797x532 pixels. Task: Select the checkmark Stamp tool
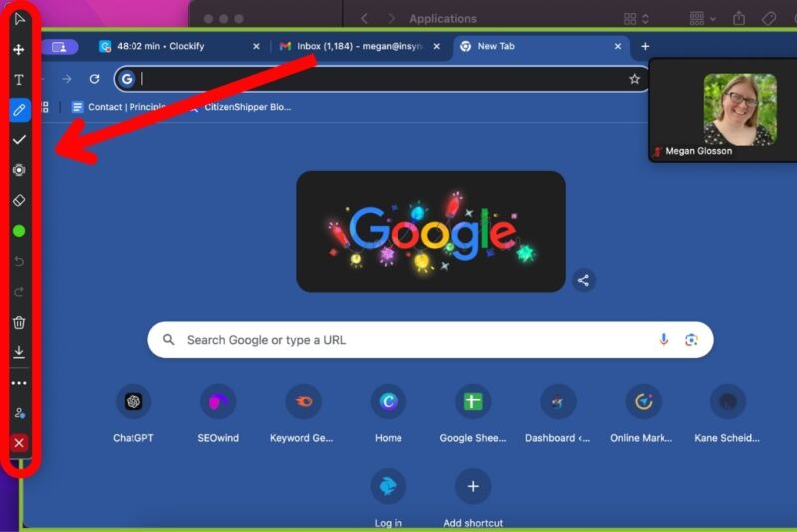tap(19, 140)
